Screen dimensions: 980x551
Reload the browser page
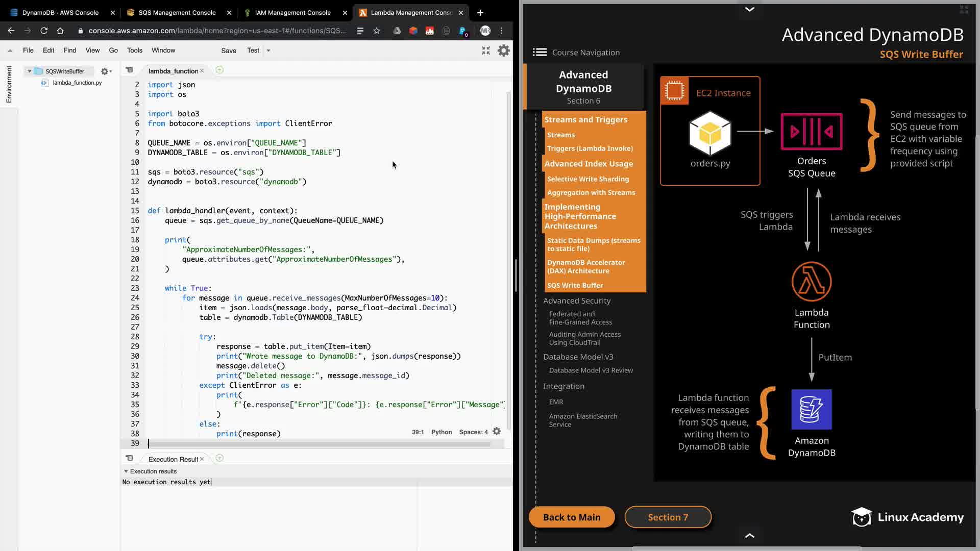click(44, 31)
